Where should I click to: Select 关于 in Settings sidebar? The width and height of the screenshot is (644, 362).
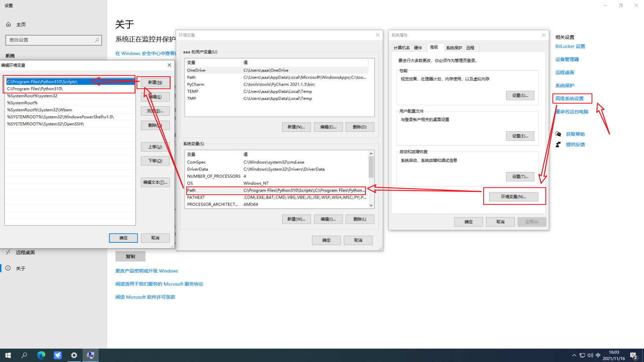point(21,269)
